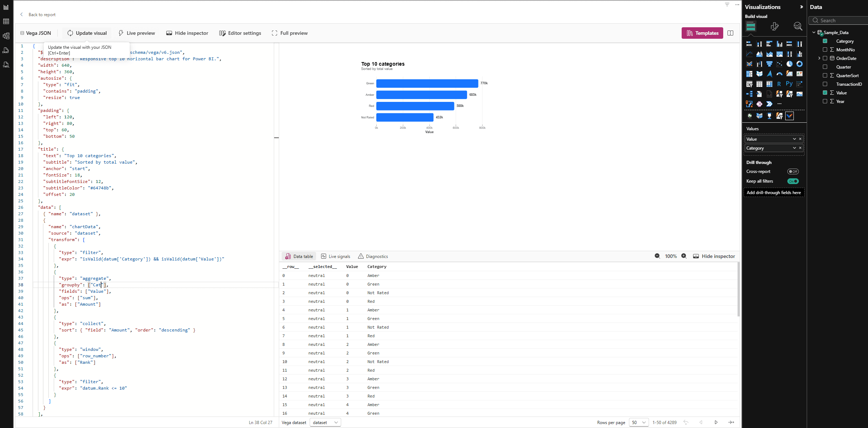Viewport: 868px width, 428px height.
Task: Select the KPI visual
Action: tap(800, 74)
